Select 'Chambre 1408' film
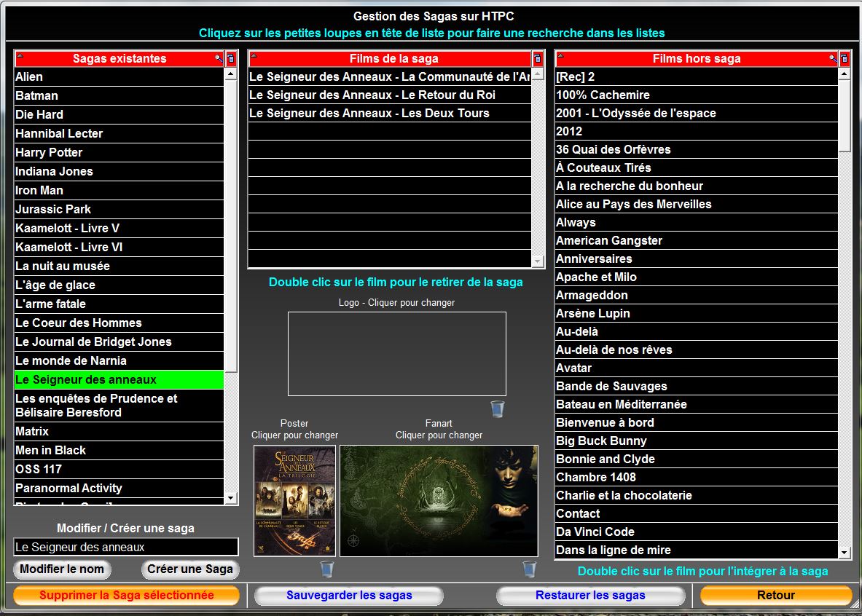This screenshot has width=862, height=616. [697, 477]
